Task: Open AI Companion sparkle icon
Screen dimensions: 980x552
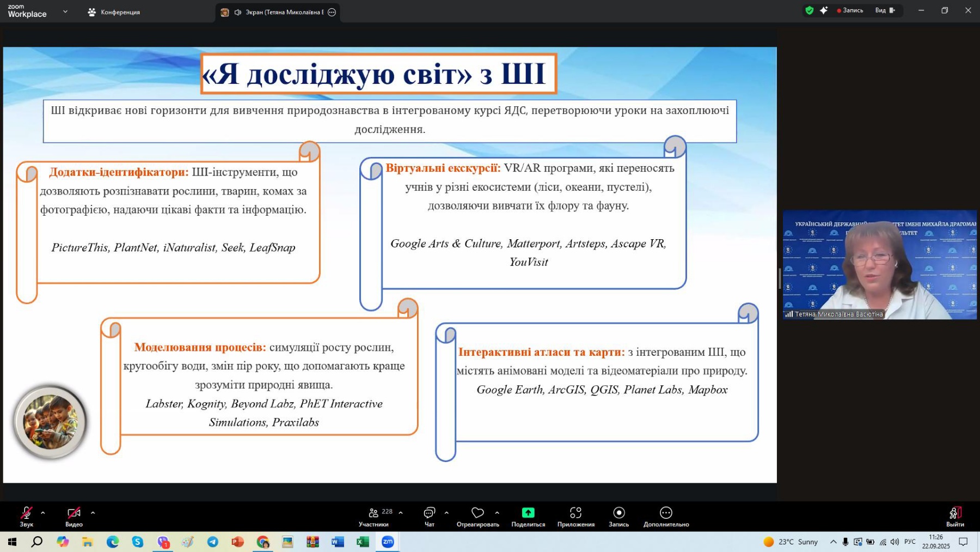Action: point(824,10)
